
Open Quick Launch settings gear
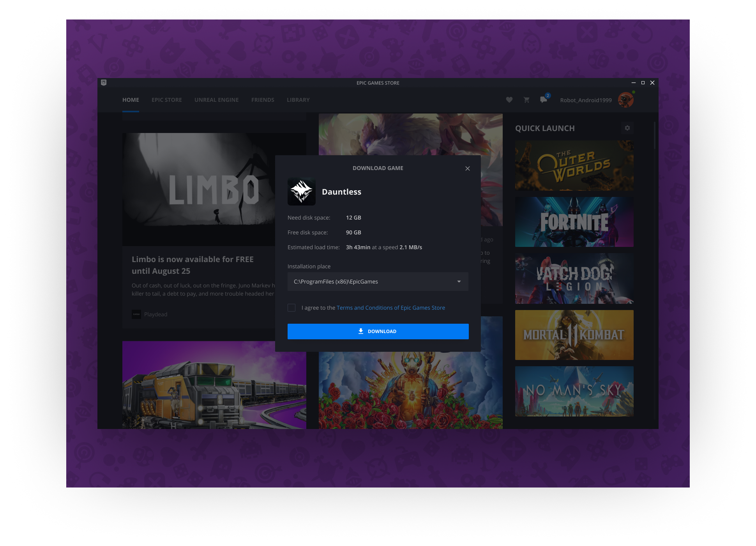(627, 128)
